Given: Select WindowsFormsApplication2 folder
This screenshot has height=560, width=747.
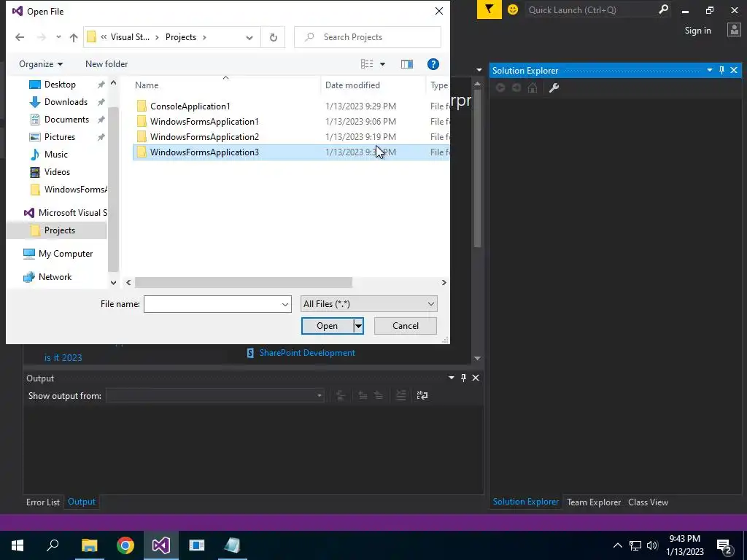Looking at the screenshot, I should point(204,136).
